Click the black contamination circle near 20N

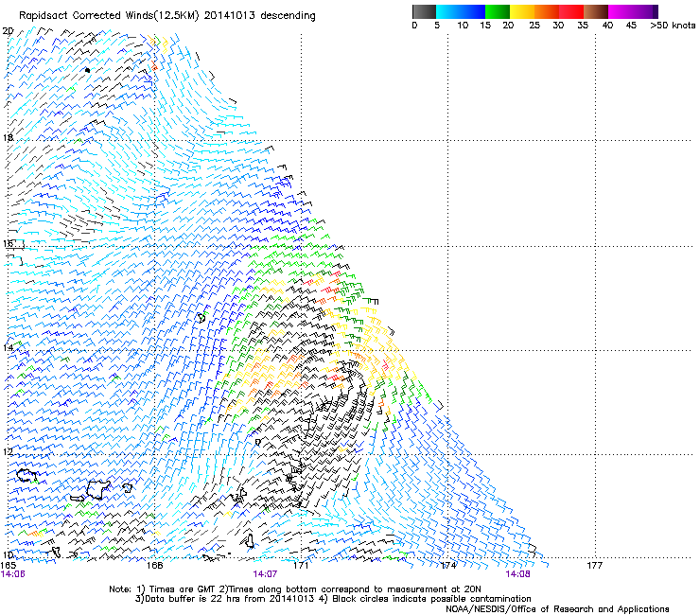pyautogui.click(x=87, y=70)
